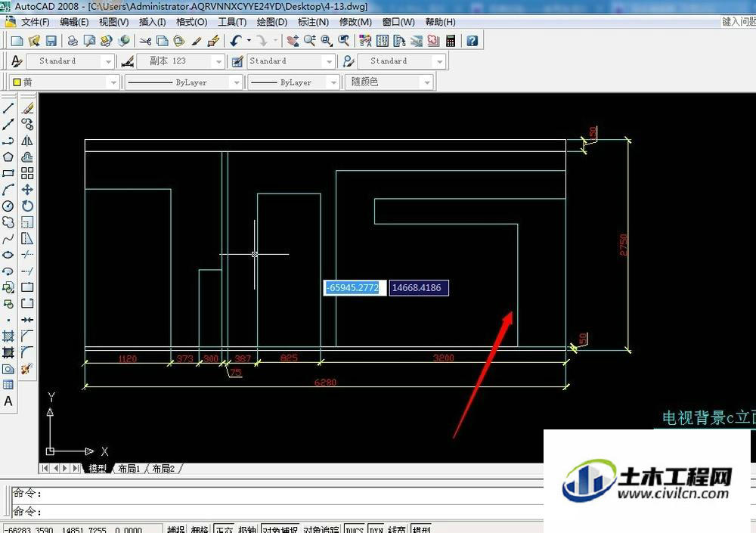This screenshot has height=533, width=756.
Task: Select the Hatch tool
Action: point(8,336)
